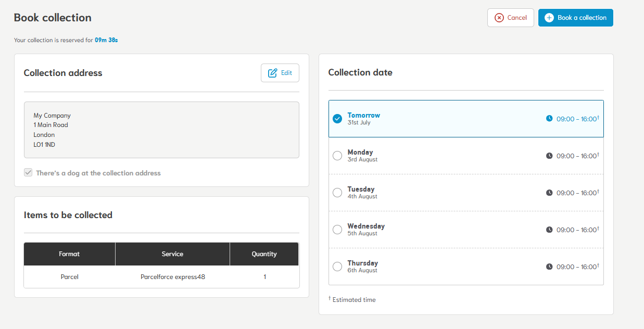The image size is (644, 329).
Task: Select the Tuesday 4th August radio button
Action: [337, 193]
